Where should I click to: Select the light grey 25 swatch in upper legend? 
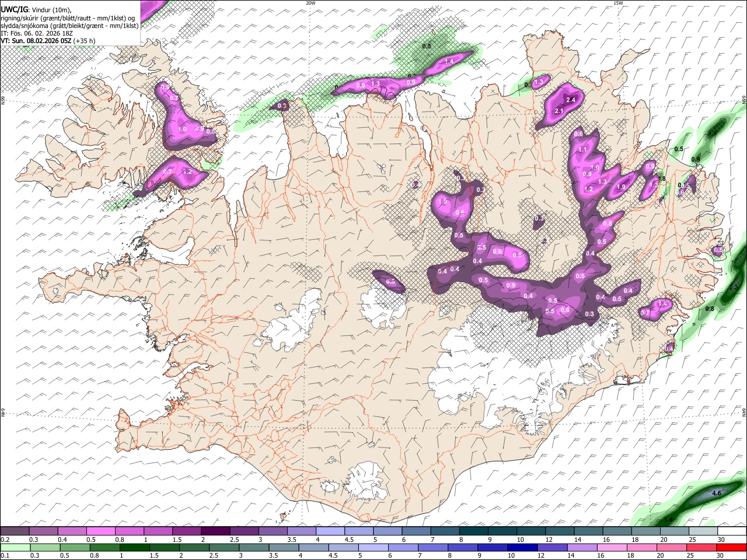[x=703, y=531]
